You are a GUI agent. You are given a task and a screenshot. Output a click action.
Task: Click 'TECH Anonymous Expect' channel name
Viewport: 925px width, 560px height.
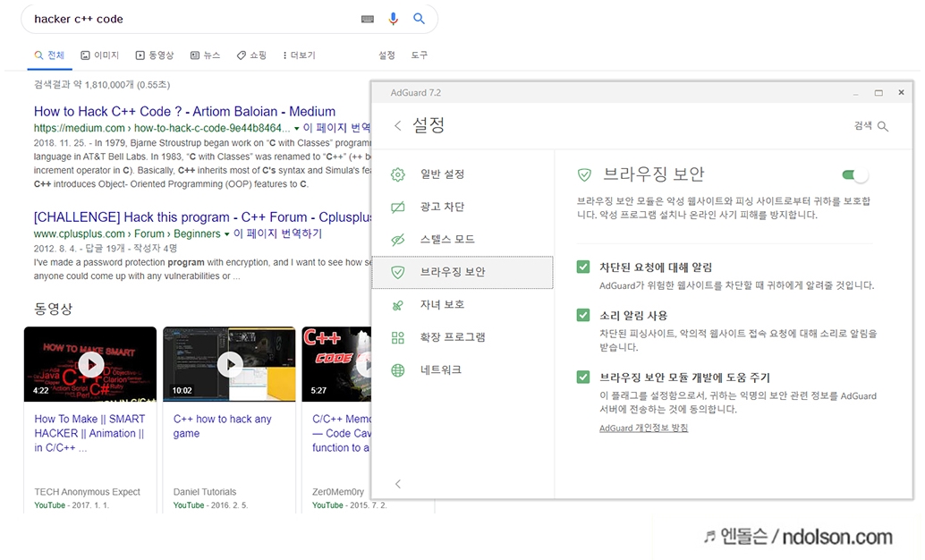88,491
